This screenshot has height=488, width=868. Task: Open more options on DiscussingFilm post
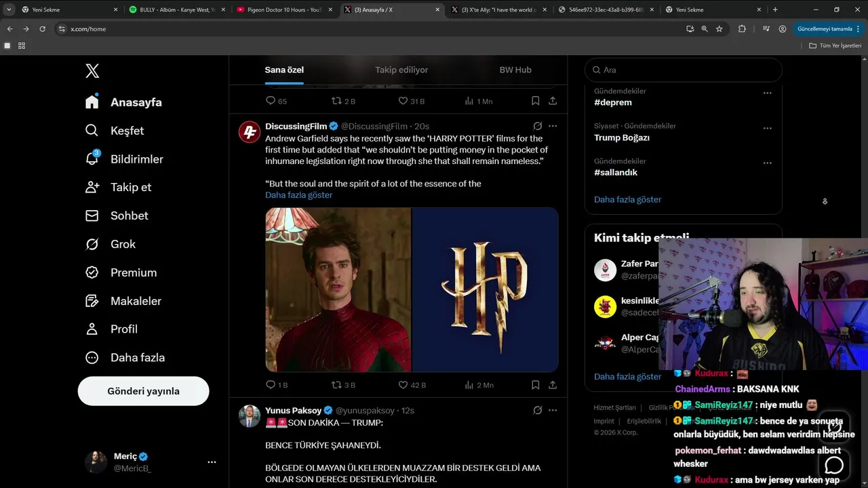tap(553, 126)
